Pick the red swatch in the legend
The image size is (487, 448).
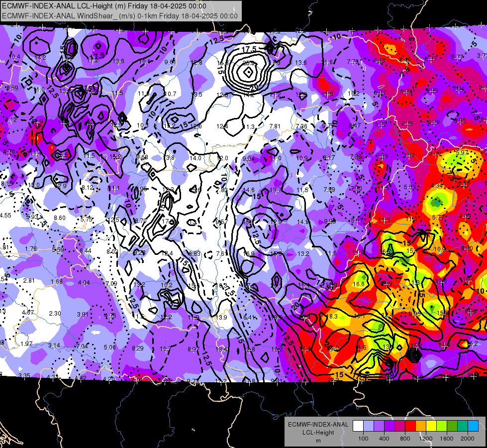coord(410,426)
